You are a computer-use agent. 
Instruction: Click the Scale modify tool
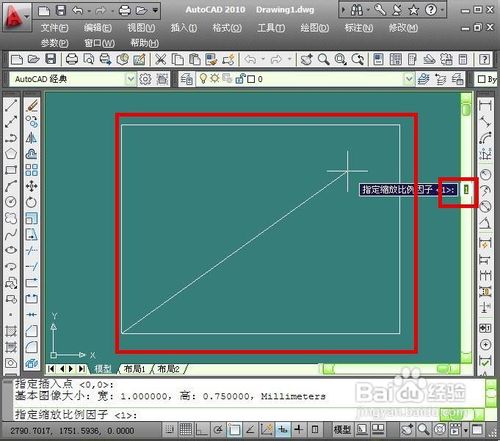coord(32,218)
